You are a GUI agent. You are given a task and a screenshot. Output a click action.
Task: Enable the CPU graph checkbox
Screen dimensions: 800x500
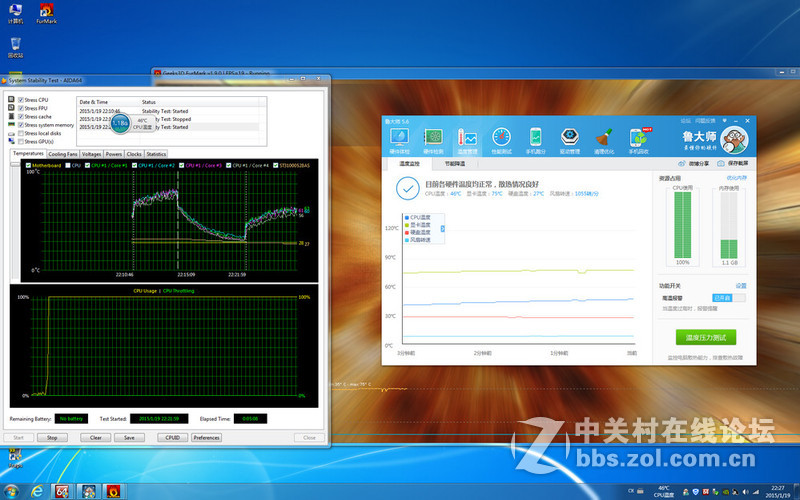[68, 165]
